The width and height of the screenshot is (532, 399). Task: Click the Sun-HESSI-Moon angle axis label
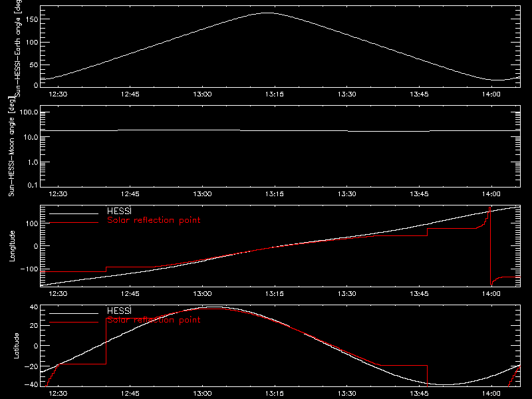click(11, 146)
